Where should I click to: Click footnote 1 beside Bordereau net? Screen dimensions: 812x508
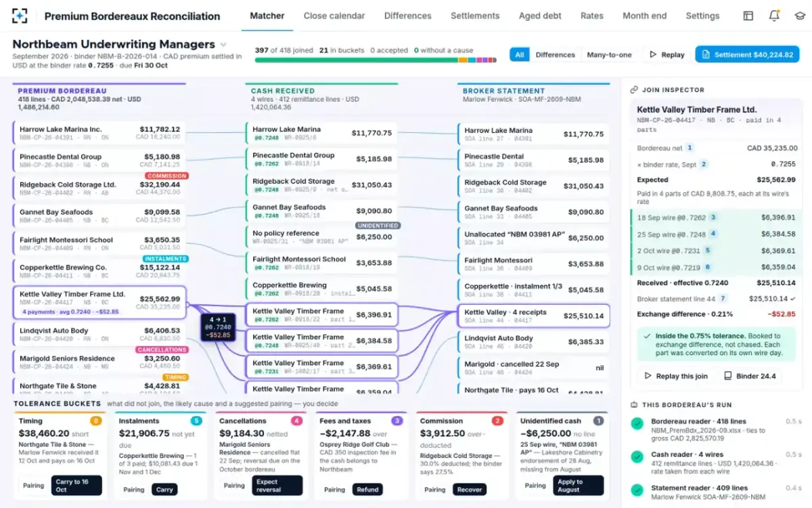[690, 148]
